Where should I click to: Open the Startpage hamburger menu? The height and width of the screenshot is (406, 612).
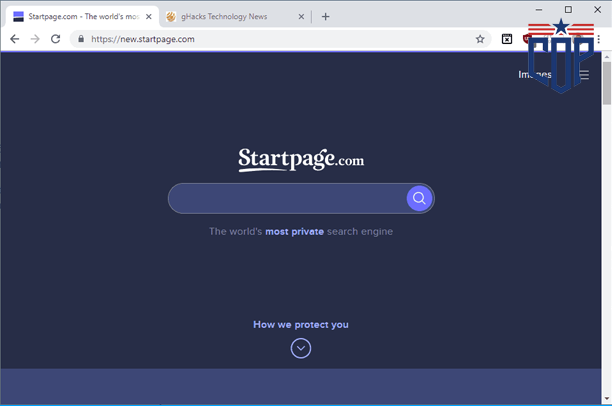(584, 75)
